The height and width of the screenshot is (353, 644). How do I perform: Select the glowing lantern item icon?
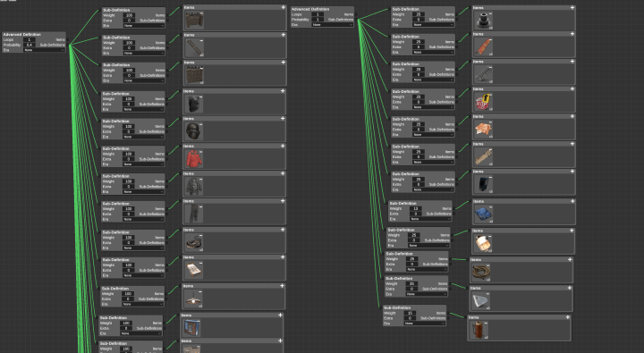point(483,243)
